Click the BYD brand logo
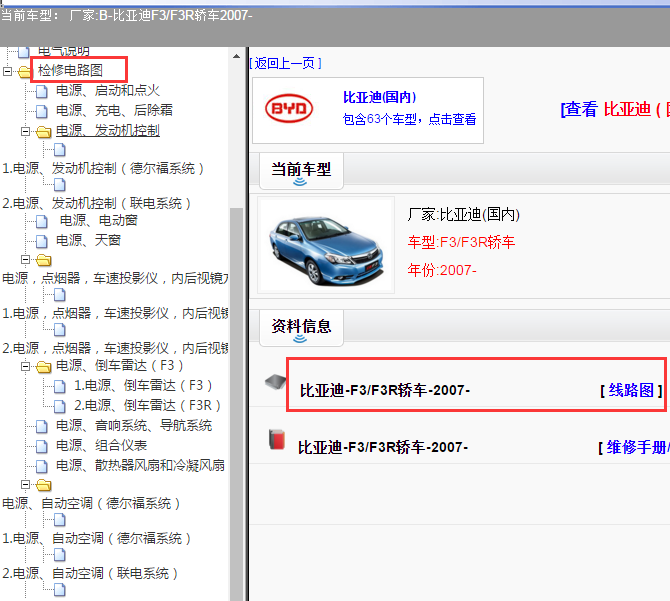 (x=289, y=108)
